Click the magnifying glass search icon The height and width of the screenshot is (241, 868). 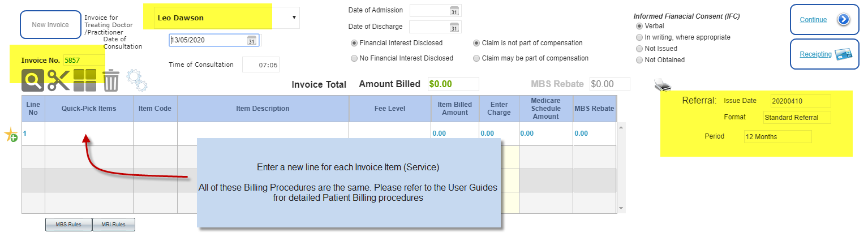[33, 80]
